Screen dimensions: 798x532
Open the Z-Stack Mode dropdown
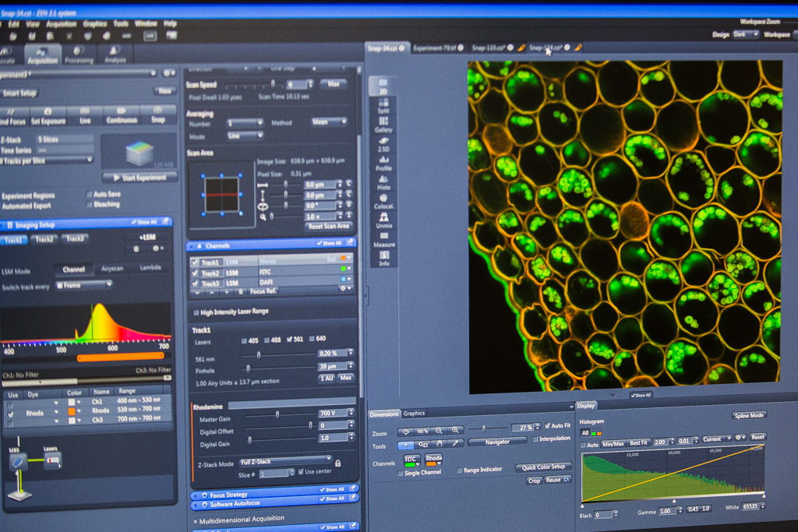click(285, 461)
